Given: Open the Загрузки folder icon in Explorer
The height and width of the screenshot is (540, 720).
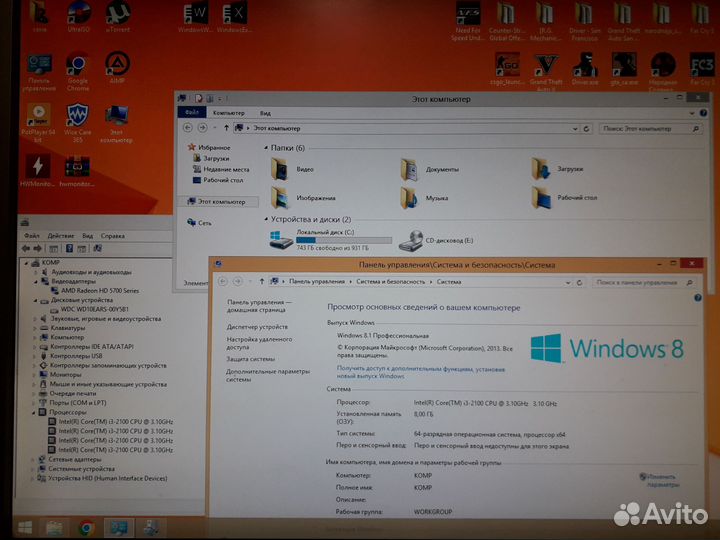Looking at the screenshot, I should [557, 169].
